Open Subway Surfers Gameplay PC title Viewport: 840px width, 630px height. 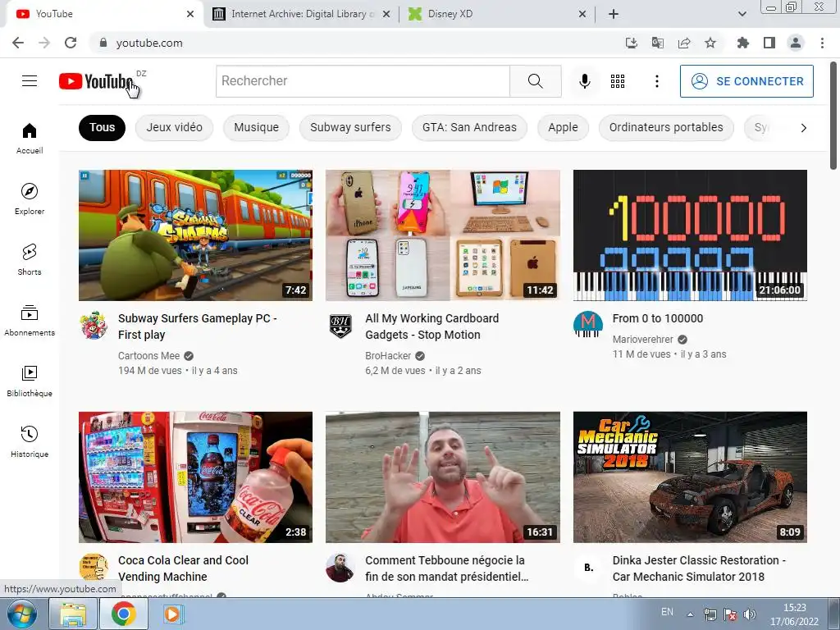click(x=198, y=326)
